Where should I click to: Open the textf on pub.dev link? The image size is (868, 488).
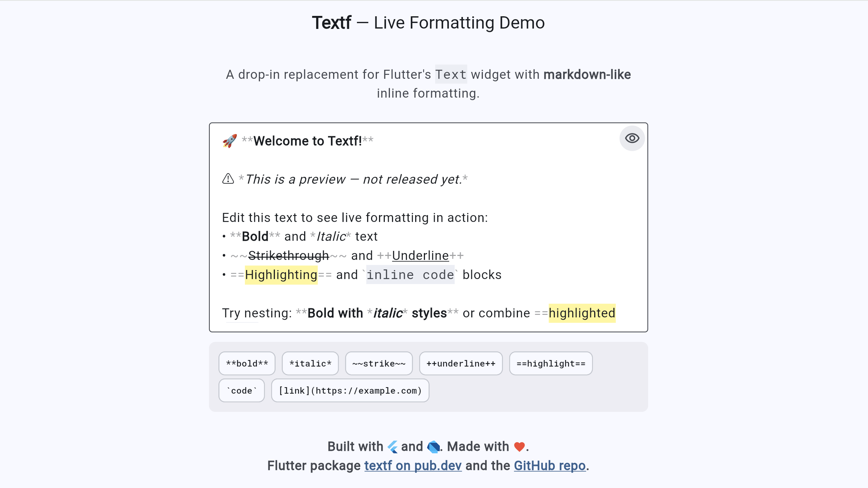(413, 466)
